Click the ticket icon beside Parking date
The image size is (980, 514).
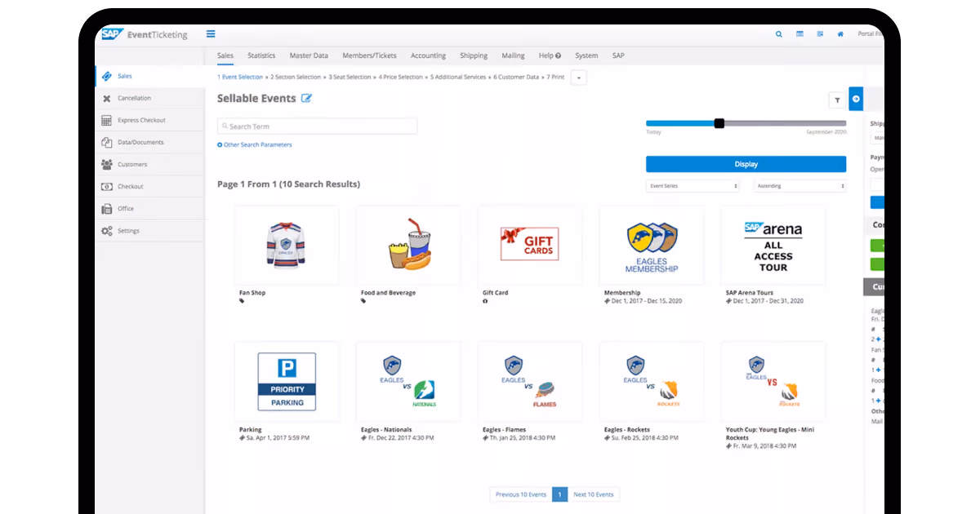pyautogui.click(x=242, y=438)
